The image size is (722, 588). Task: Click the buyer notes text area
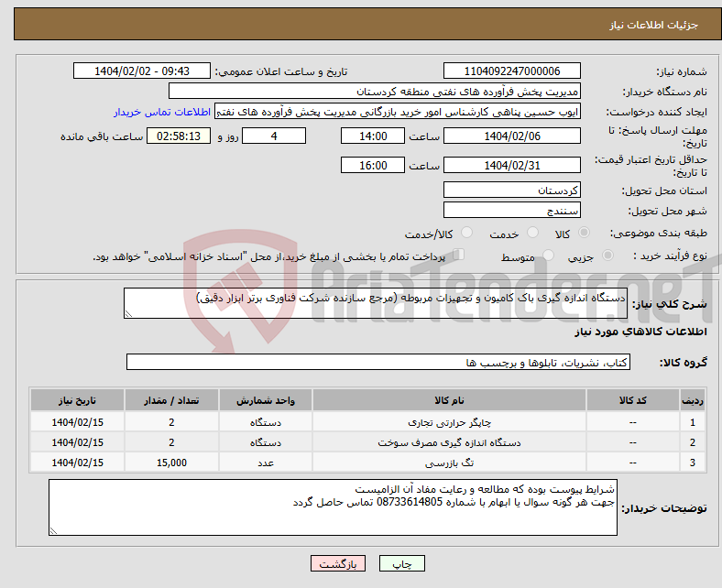pos(333,507)
